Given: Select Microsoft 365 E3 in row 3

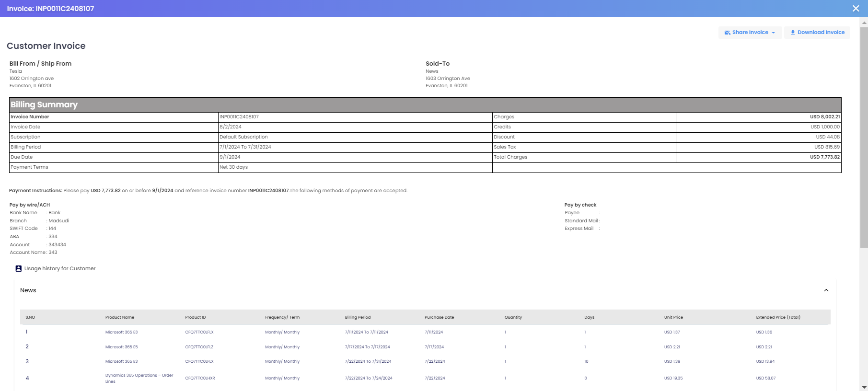Looking at the screenshot, I should click(x=121, y=361).
